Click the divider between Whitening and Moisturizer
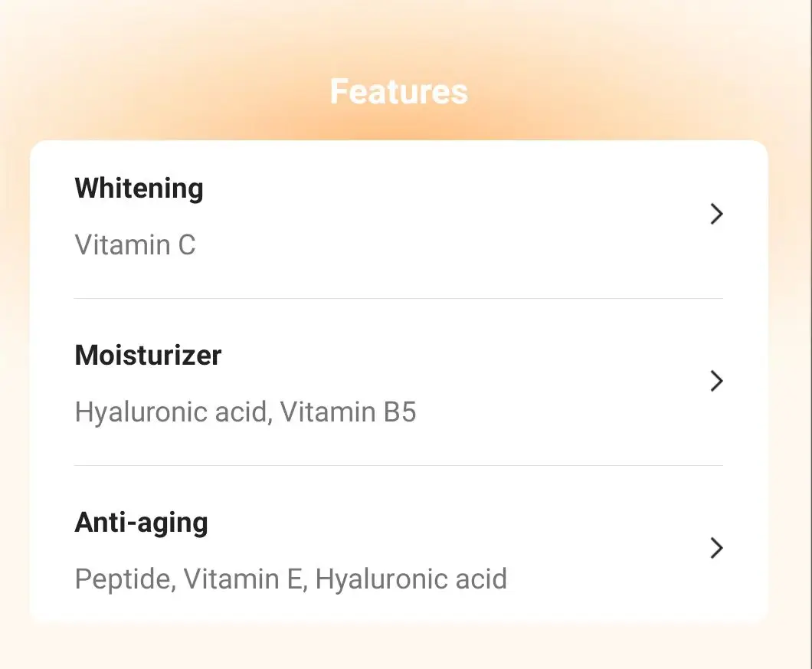This screenshot has height=669, width=812. click(398, 298)
